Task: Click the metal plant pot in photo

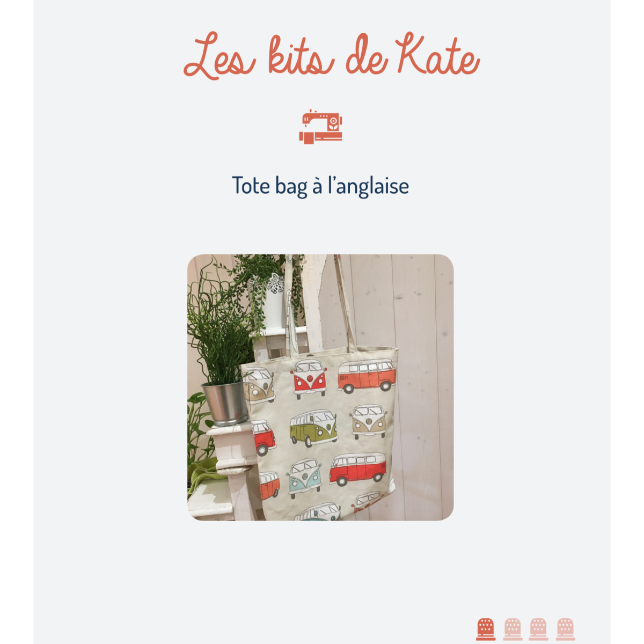Action: pyautogui.click(x=225, y=404)
